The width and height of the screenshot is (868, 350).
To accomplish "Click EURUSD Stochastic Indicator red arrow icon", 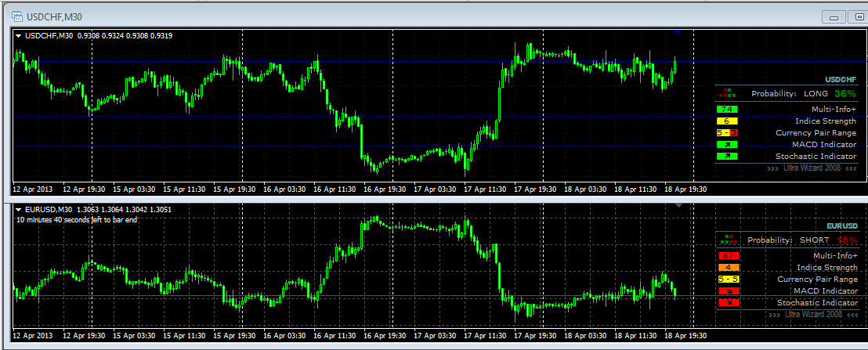I will [729, 302].
